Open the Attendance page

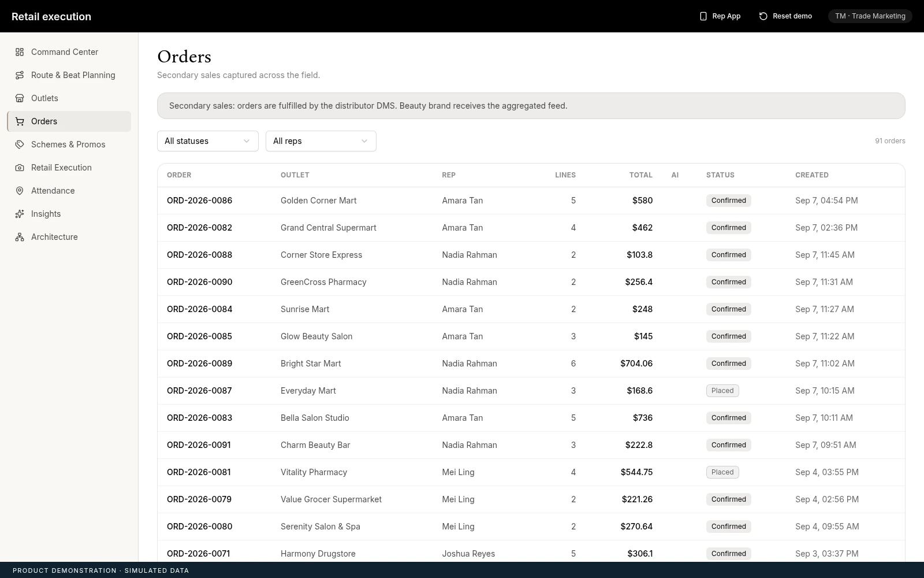click(69, 191)
